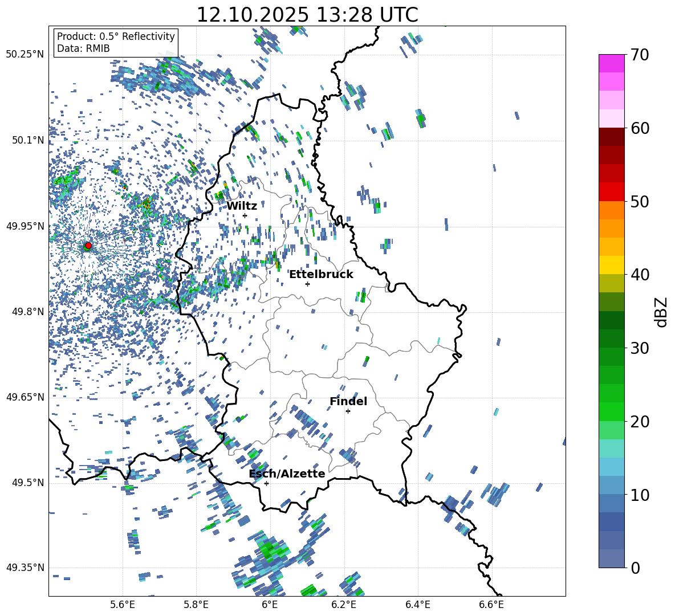Click the 6.4°E longitude label
The height and width of the screenshot is (616, 675).
(417, 605)
